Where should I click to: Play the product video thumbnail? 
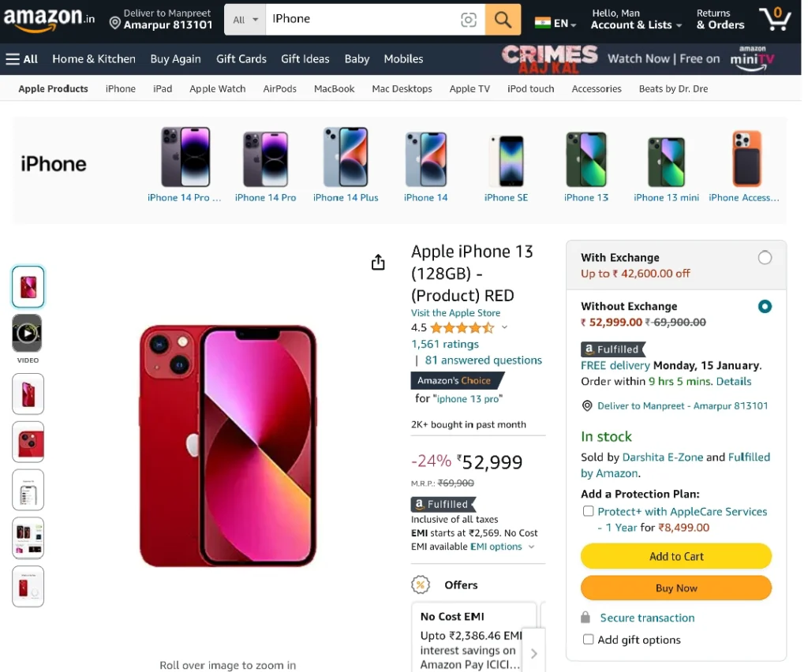tap(28, 333)
